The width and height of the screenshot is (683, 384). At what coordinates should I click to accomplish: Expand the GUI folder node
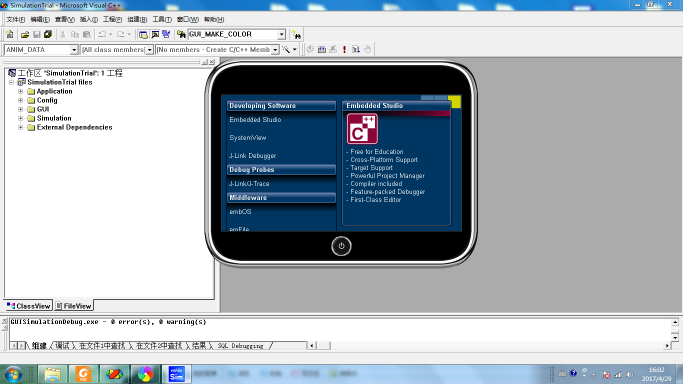point(20,109)
